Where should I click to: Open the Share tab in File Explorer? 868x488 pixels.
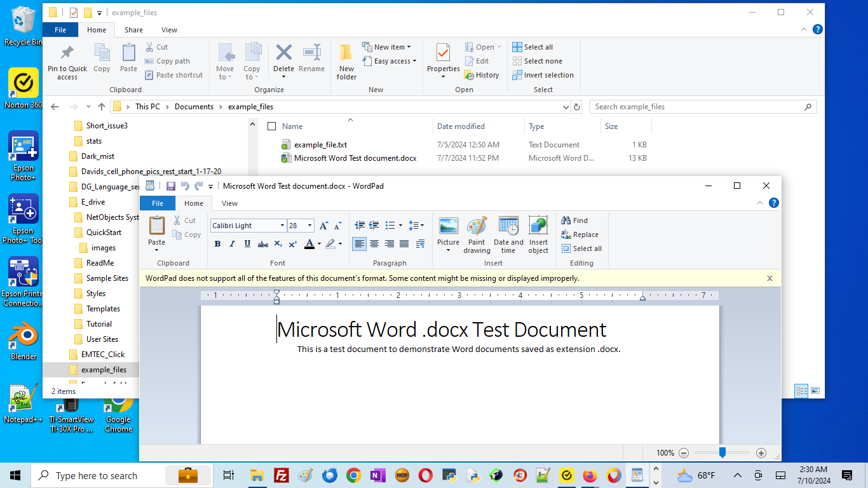[x=133, y=30]
